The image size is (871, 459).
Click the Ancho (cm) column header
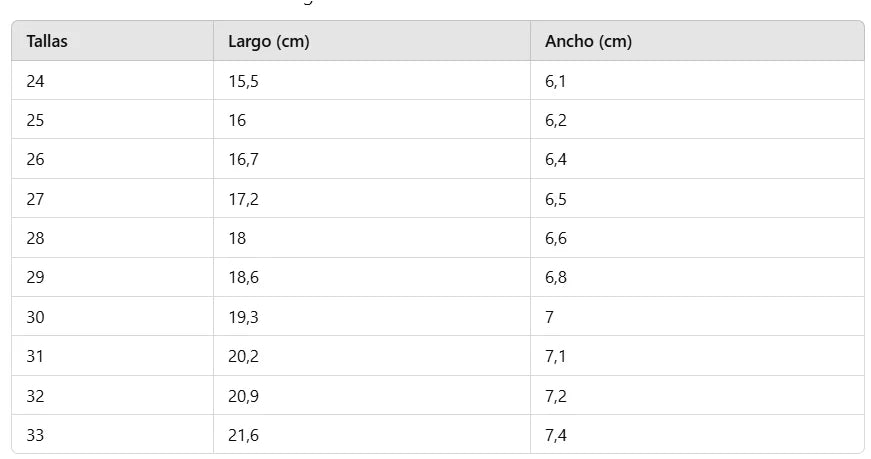click(588, 42)
